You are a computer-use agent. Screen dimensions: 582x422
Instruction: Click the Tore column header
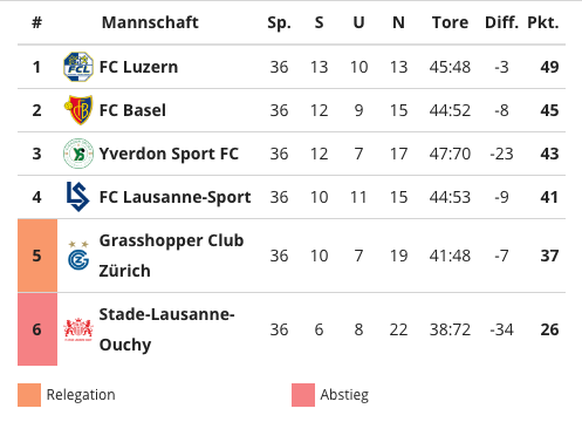[x=450, y=23]
